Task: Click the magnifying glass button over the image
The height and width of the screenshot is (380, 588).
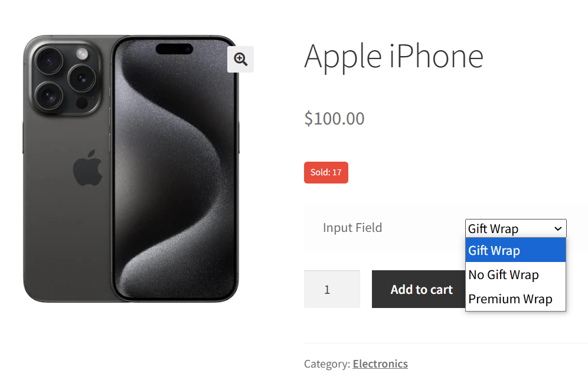Action: 240,59
